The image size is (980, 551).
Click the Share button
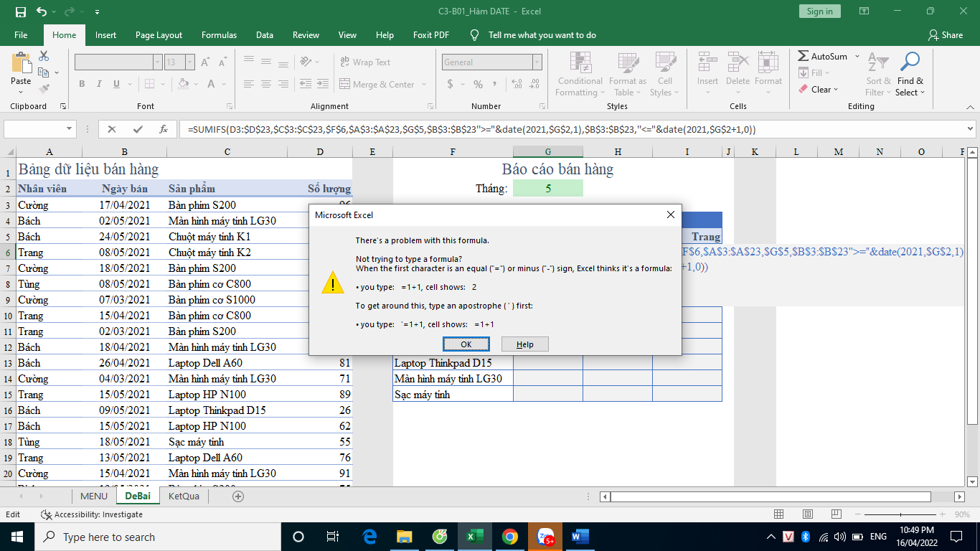coord(946,34)
